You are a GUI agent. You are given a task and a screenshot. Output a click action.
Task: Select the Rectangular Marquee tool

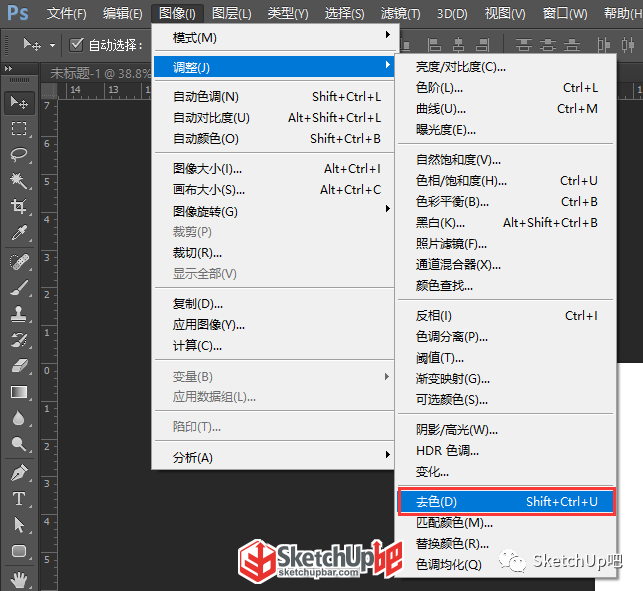click(19, 128)
